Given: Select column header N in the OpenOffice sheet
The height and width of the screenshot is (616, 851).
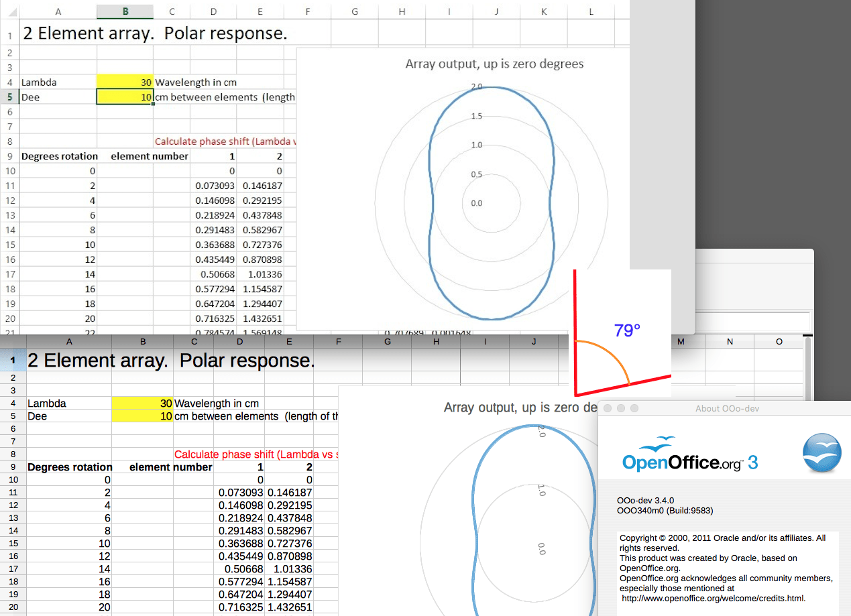Looking at the screenshot, I should 730,343.
